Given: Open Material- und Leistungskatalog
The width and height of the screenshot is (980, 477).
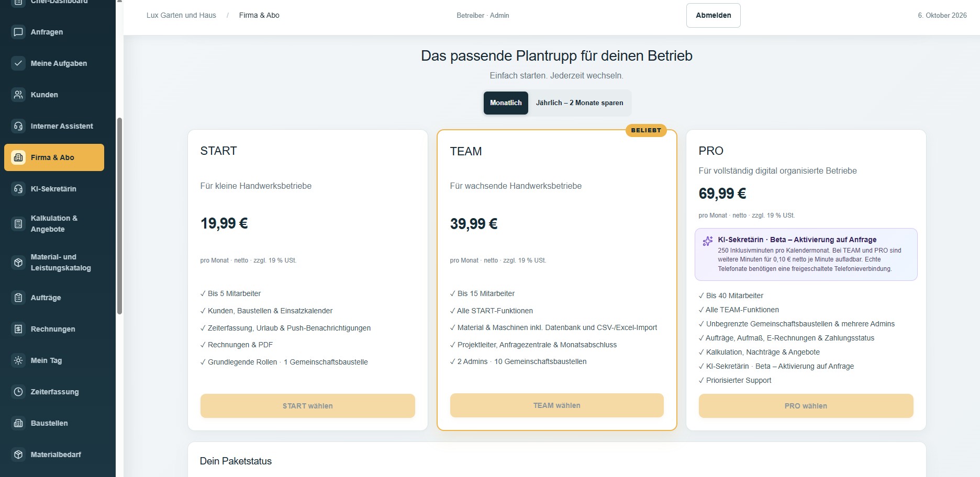Looking at the screenshot, I should pos(54,263).
